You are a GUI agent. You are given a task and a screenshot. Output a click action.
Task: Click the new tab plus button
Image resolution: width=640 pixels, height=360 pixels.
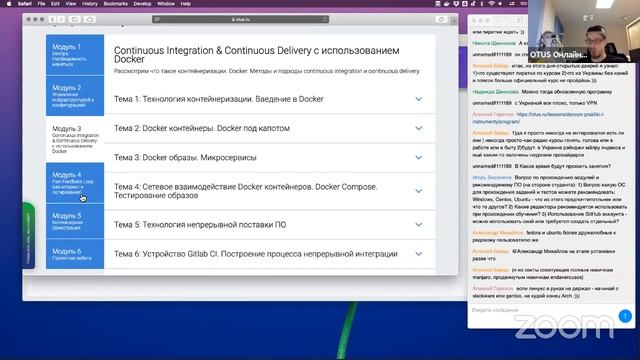tap(453, 20)
